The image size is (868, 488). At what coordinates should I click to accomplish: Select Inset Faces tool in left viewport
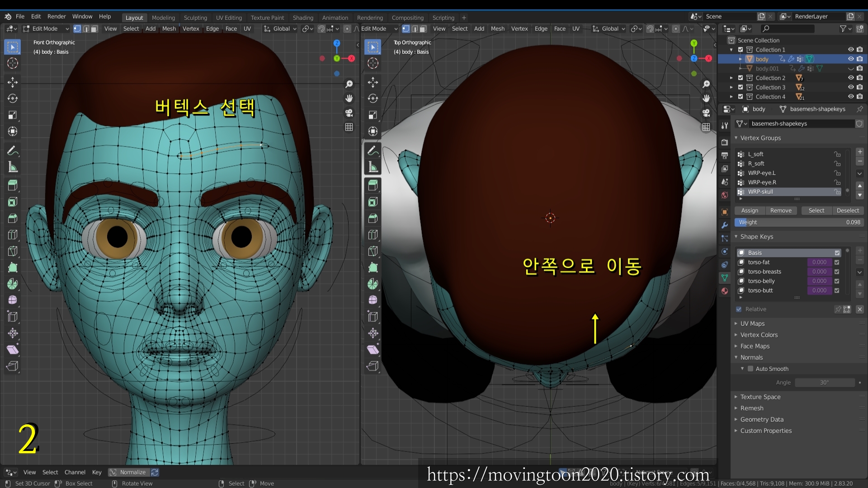point(13,202)
